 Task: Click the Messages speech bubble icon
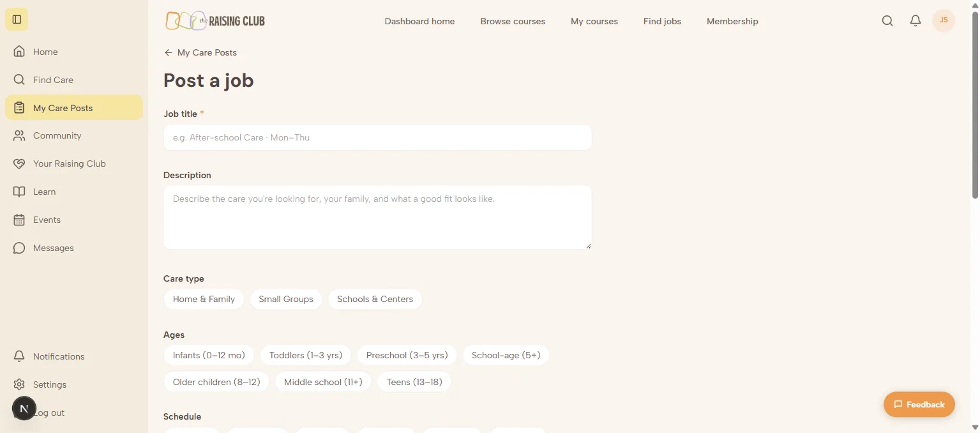click(19, 248)
